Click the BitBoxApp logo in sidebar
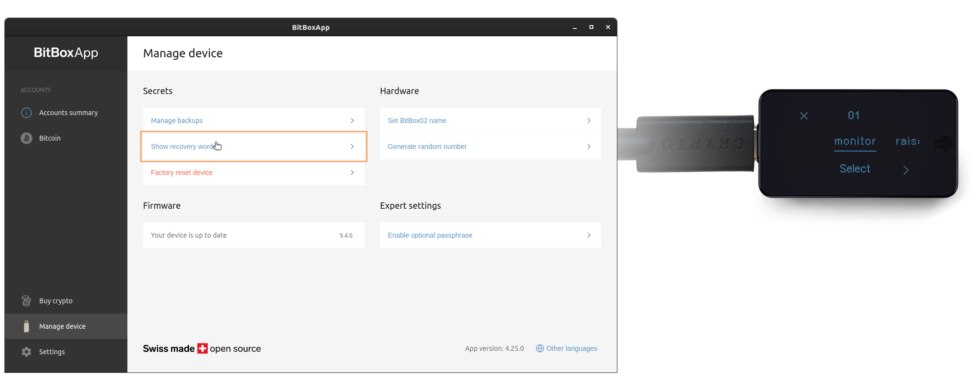The height and width of the screenshot is (392, 980). 66,52
